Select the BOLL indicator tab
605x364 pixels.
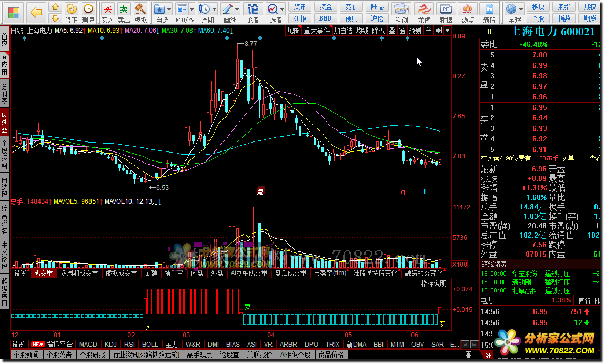tap(150, 345)
